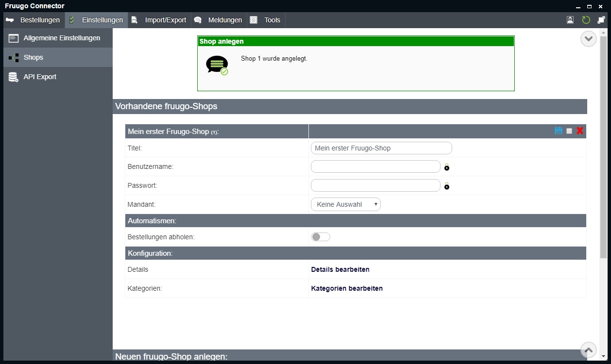
Task: Click the API Export database icon
Action: coord(14,77)
